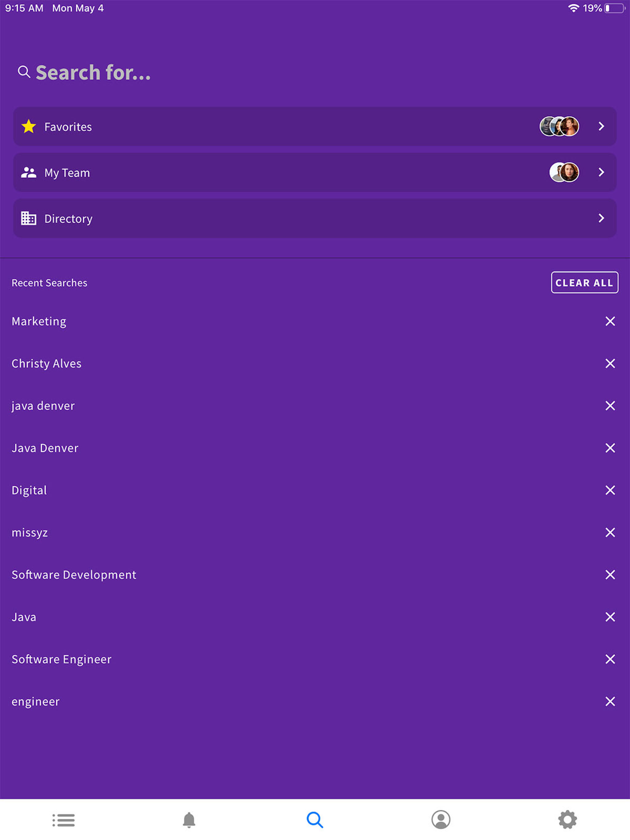Select the search tab icon
This screenshot has width=630, height=840.
[315, 820]
